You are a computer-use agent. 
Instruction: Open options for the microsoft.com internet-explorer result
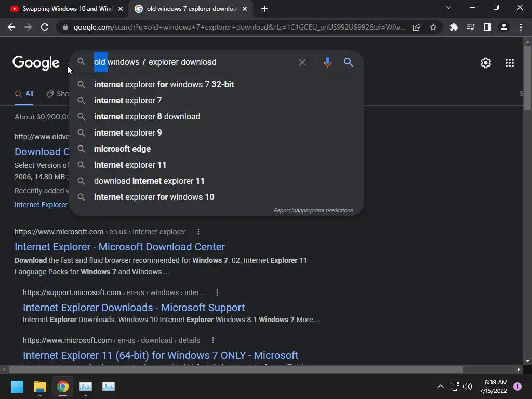click(198, 232)
